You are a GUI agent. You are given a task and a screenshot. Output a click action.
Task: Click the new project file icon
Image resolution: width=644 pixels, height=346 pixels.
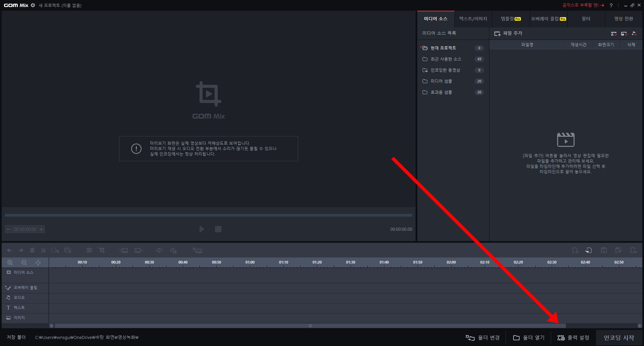pos(575,250)
